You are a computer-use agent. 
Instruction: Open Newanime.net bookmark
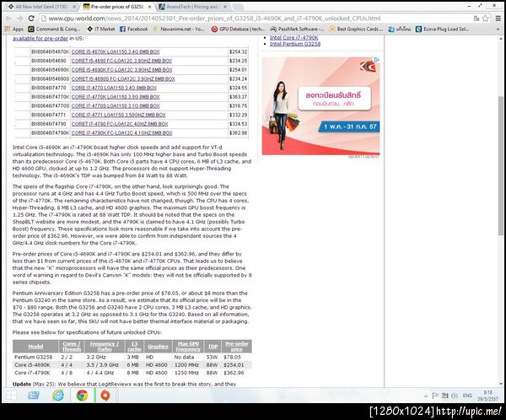coord(179,29)
